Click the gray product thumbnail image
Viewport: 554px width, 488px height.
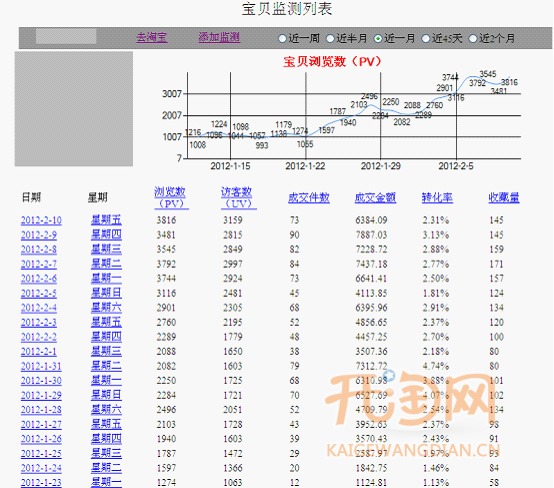coord(74,109)
